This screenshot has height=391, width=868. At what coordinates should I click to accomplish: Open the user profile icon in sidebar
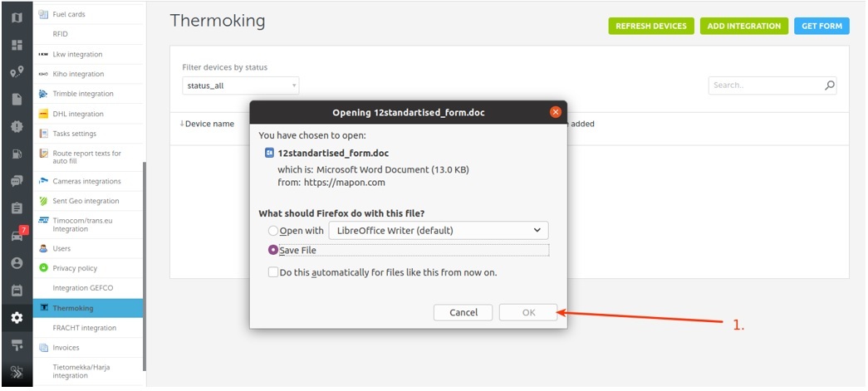(x=17, y=262)
